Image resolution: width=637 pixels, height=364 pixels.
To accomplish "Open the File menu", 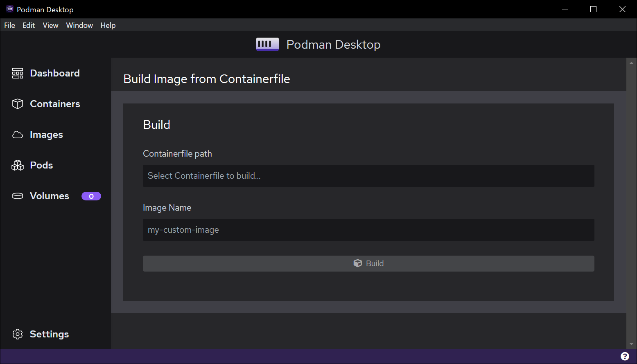I will pos(9,25).
